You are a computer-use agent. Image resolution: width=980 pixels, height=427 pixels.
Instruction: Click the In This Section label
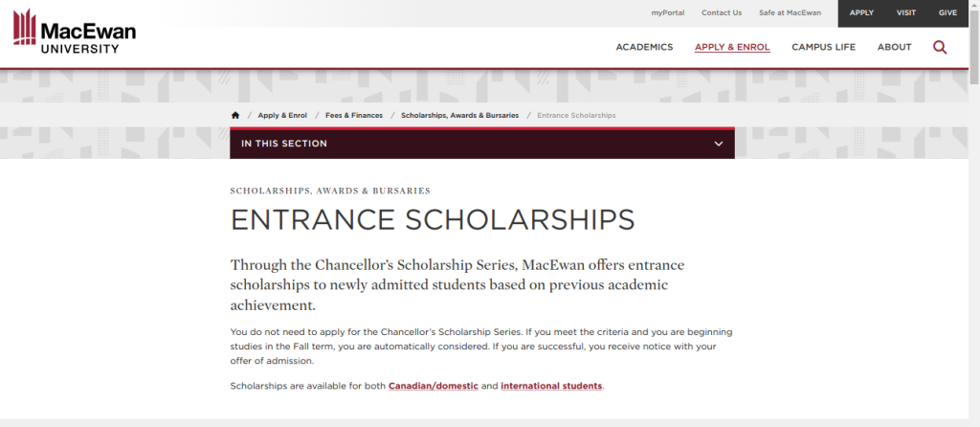click(284, 144)
